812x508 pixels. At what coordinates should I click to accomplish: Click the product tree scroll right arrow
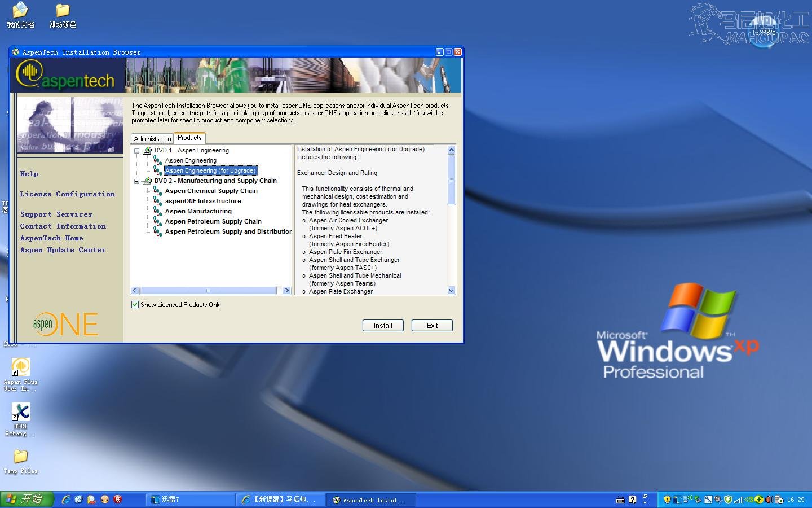pos(286,291)
